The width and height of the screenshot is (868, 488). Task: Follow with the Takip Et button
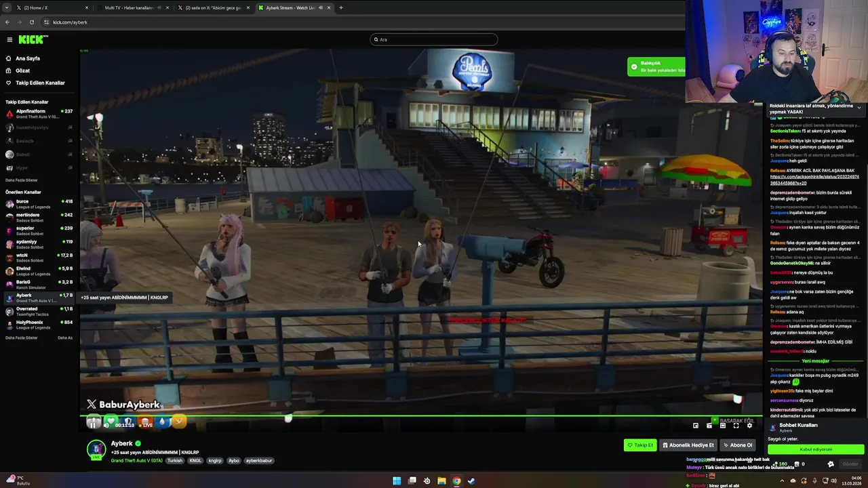[640, 445]
